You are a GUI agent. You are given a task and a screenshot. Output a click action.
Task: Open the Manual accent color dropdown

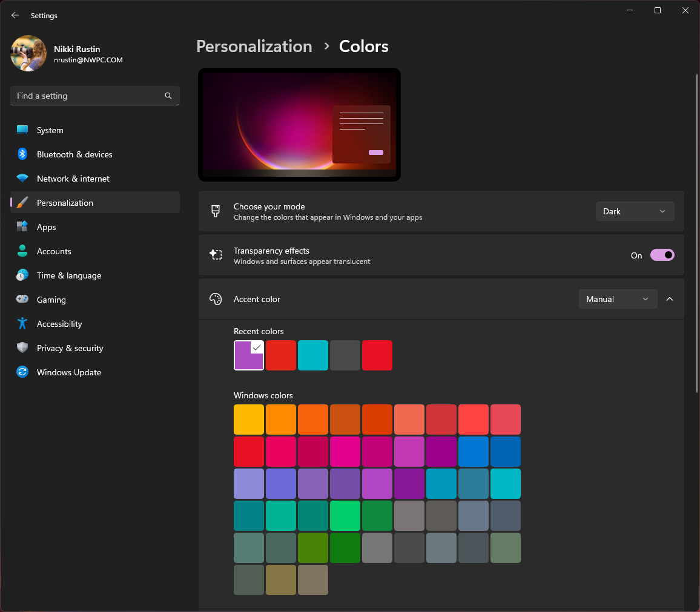click(618, 299)
